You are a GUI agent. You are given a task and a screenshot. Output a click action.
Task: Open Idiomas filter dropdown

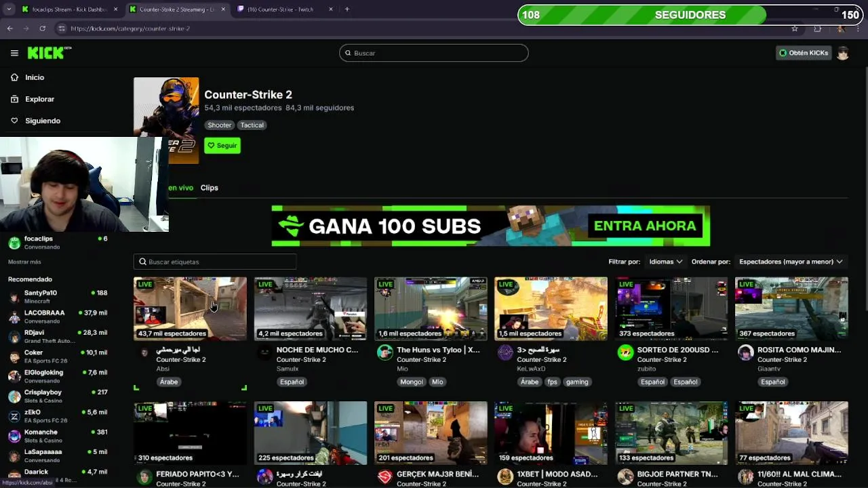(665, 262)
